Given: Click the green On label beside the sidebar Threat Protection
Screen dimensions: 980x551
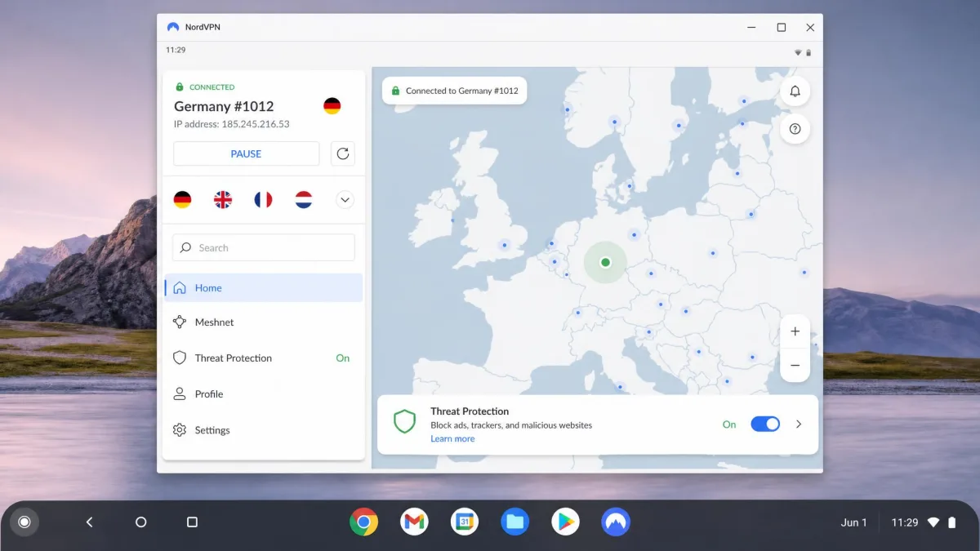Looking at the screenshot, I should [343, 358].
